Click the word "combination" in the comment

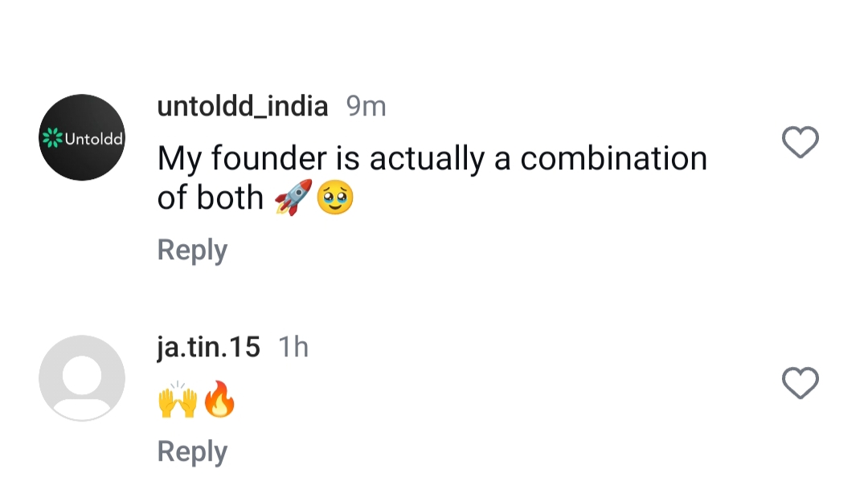[x=614, y=158]
